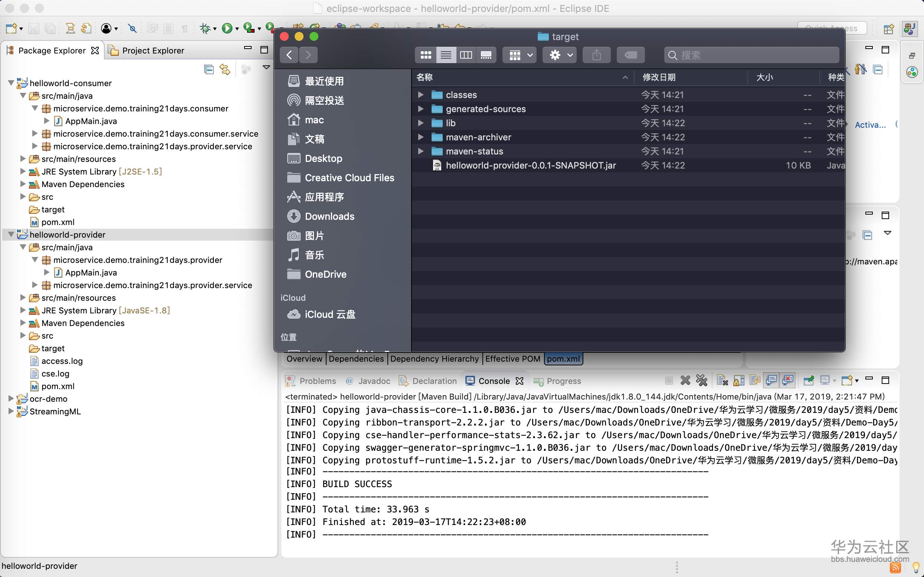This screenshot has height=577, width=924.
Task: Open Finder share button
Action: pyautogui.click(x=596, y=55)
